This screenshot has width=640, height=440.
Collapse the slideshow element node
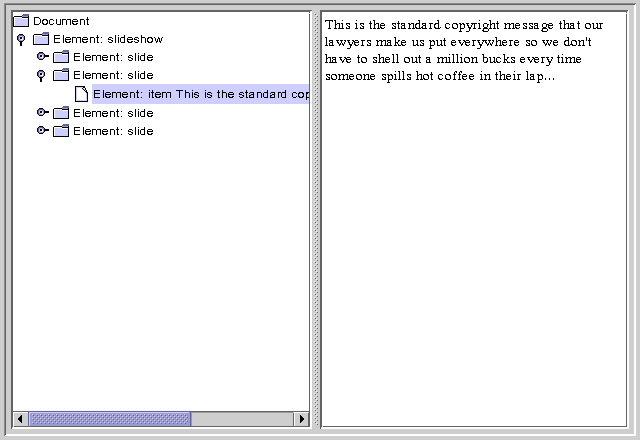point(21,39)
